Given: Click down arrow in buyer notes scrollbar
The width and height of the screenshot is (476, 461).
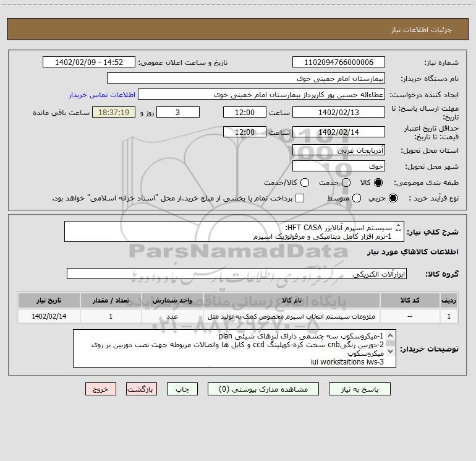Looking at the screenshot, I should tap(391, 351).
